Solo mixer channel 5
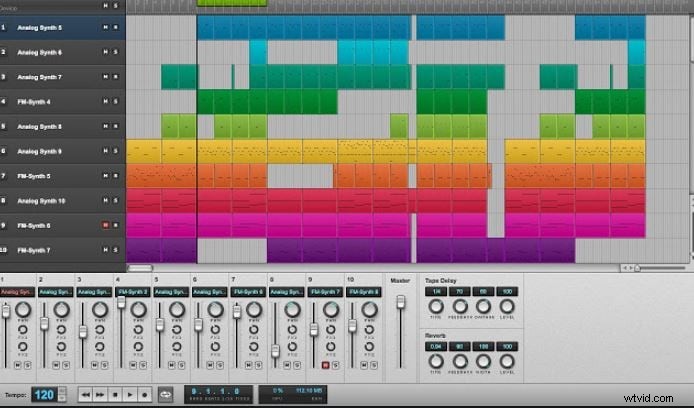Image resolution: width=694 pixels, height=408 pixels. click(181, 365)
